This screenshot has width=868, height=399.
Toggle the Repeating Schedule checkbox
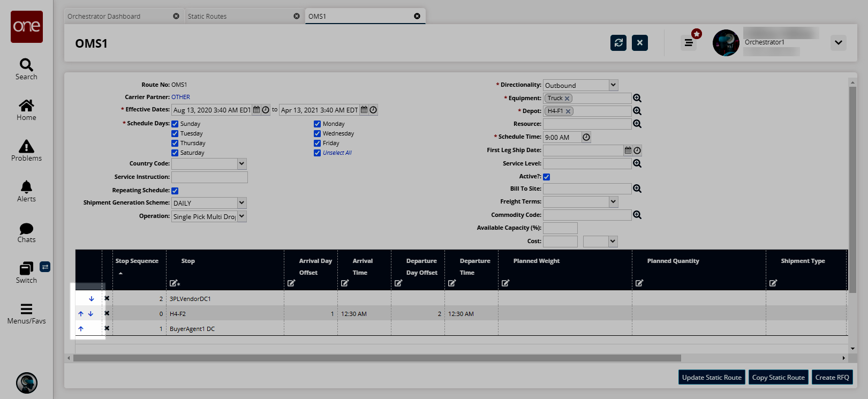point(175,191)
